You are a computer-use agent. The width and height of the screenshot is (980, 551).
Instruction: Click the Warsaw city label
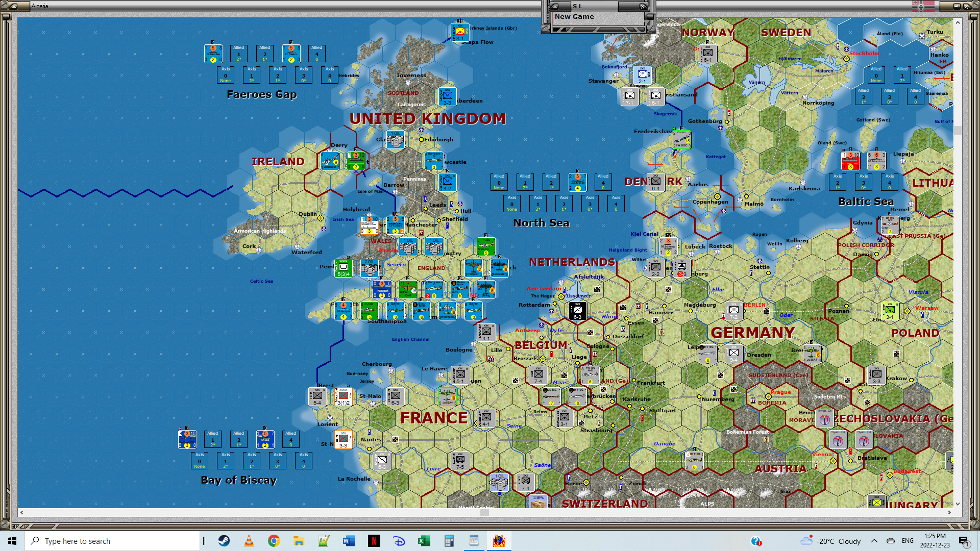pos(927,308)
